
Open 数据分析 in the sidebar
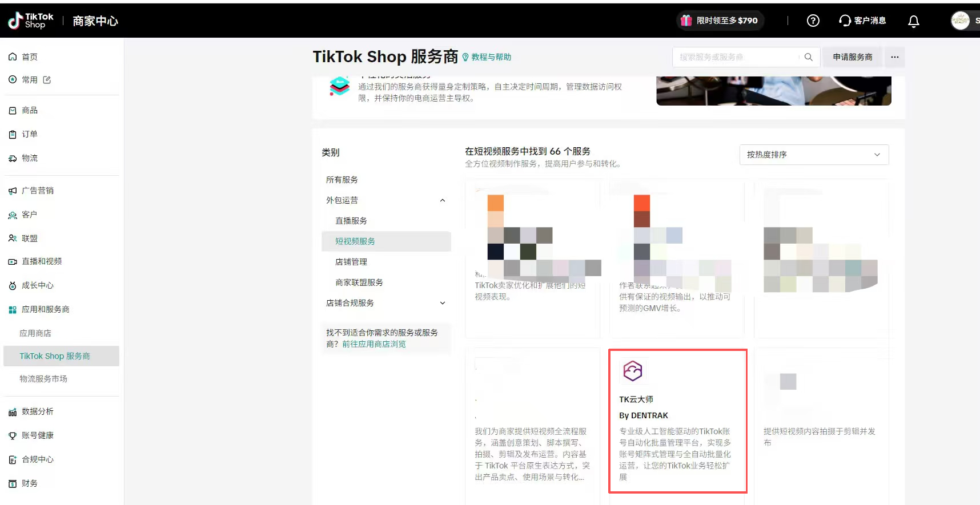tap(38, 411)
